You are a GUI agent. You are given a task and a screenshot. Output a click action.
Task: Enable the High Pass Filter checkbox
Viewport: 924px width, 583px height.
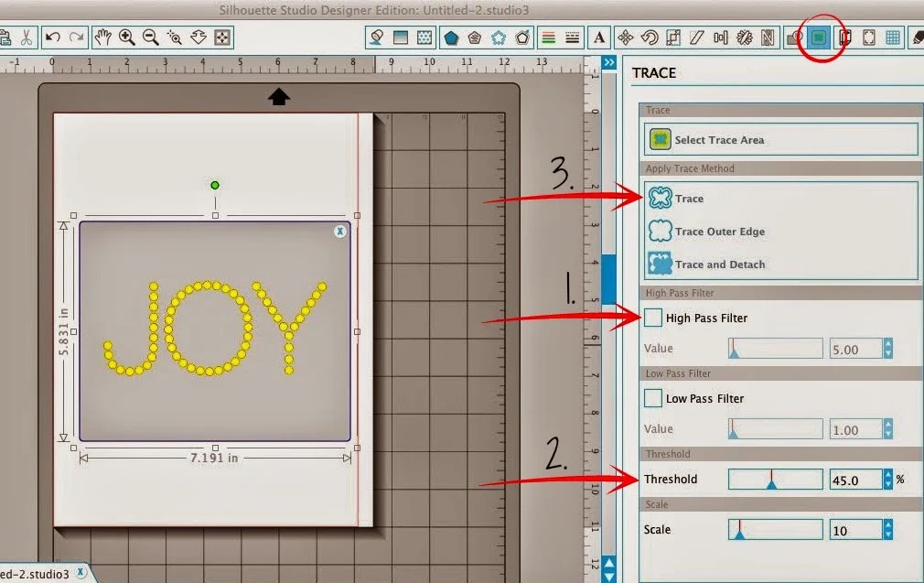[653, 318]
